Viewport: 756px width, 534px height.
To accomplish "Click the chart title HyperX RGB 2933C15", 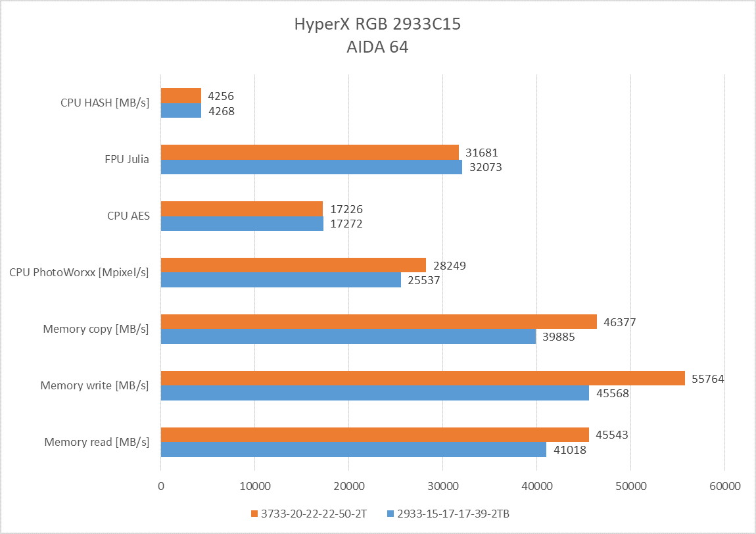I will point(377,24).
